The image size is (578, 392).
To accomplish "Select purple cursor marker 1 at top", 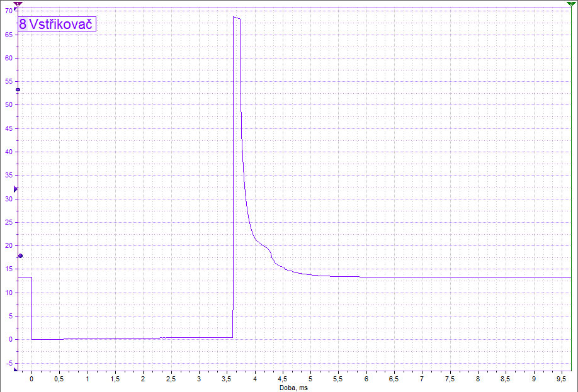I will coord(18,4).
